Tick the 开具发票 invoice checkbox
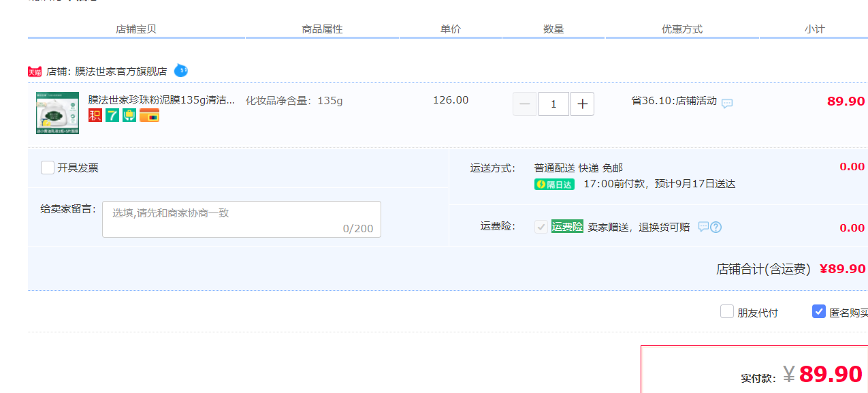The width and height of the screenshot is (868, 393). [48, 168]
